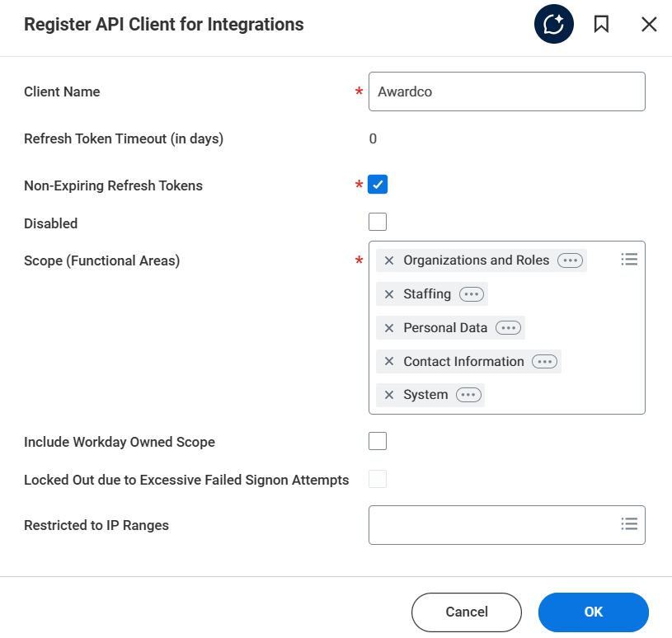Check the Disabled checkbox
672x638 pixels.
pos(378,222)
